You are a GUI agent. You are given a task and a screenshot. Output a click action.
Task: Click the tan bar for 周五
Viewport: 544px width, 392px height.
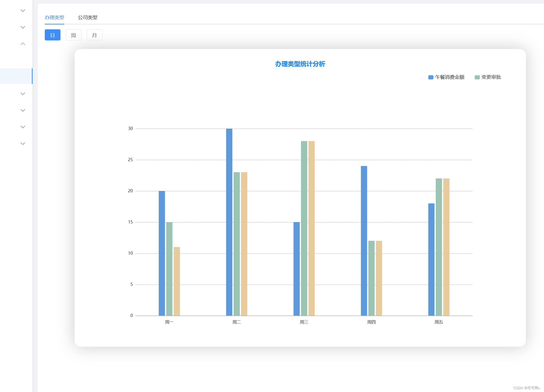[x=446, y=247]
